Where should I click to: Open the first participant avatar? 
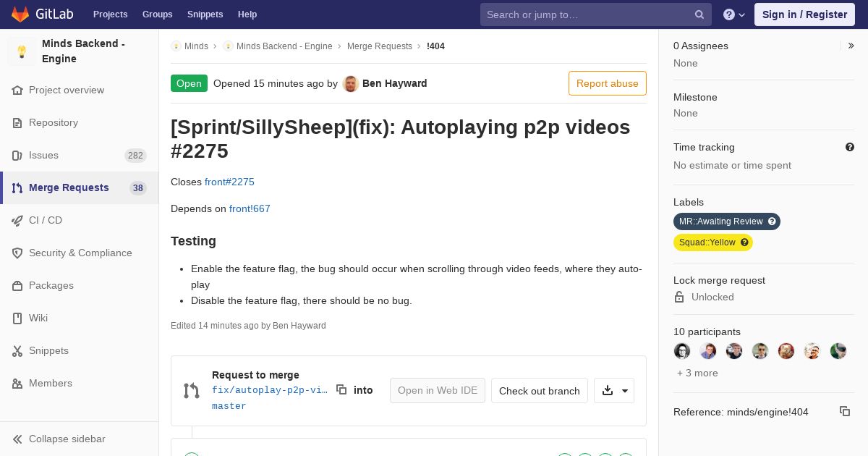pyautogui.click(x=682, y=351)
